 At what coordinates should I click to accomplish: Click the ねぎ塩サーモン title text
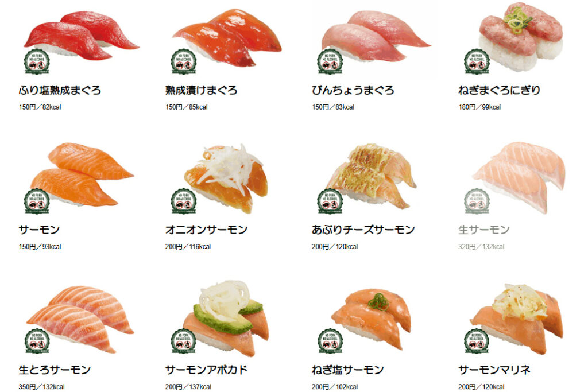(x=347, y=370)
